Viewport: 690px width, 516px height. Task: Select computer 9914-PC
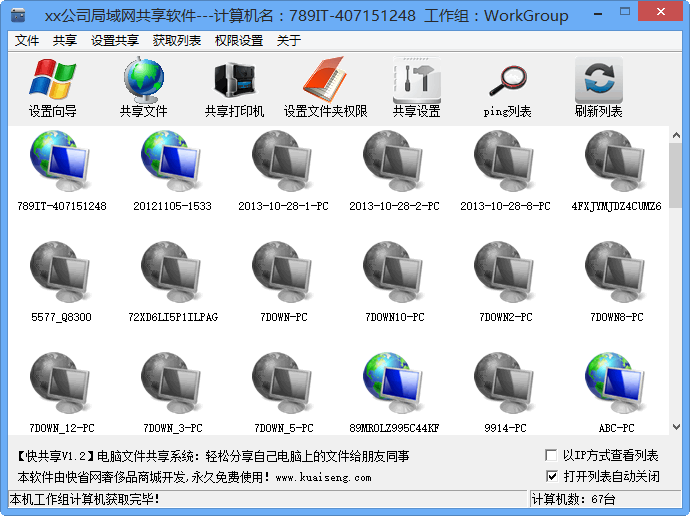(505, 392)
